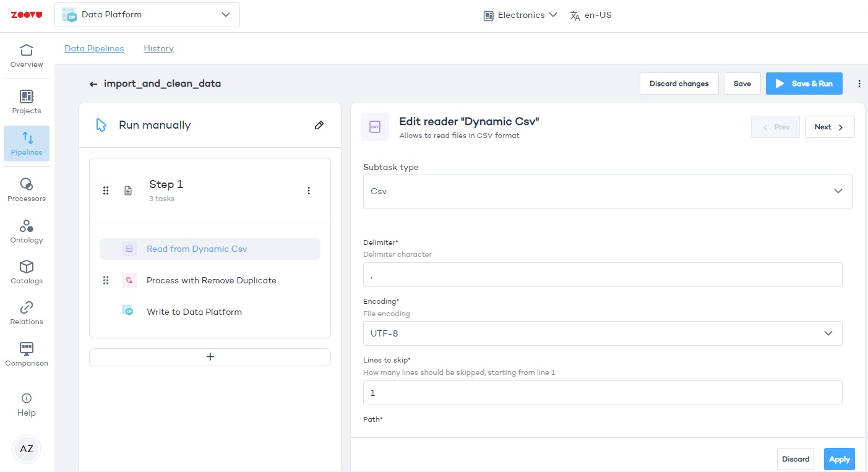Focus the Lines to skip input field

tap(603, 393)
